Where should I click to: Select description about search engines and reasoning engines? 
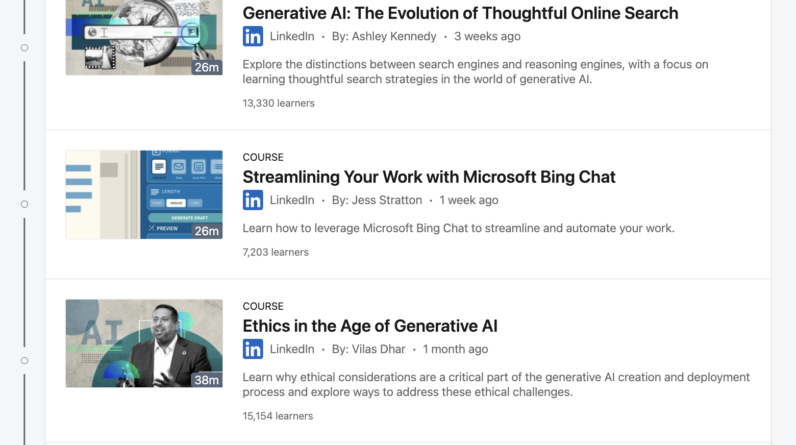[475, 72]
